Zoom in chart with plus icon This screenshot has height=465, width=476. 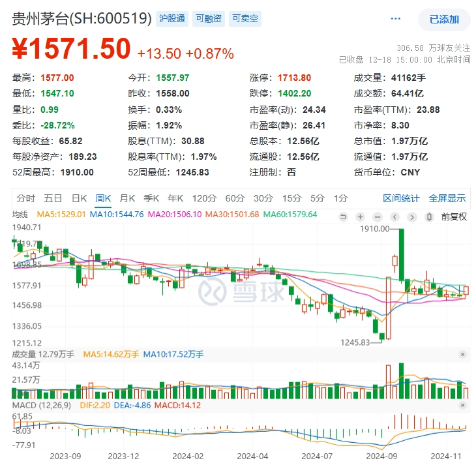(361, 217)
